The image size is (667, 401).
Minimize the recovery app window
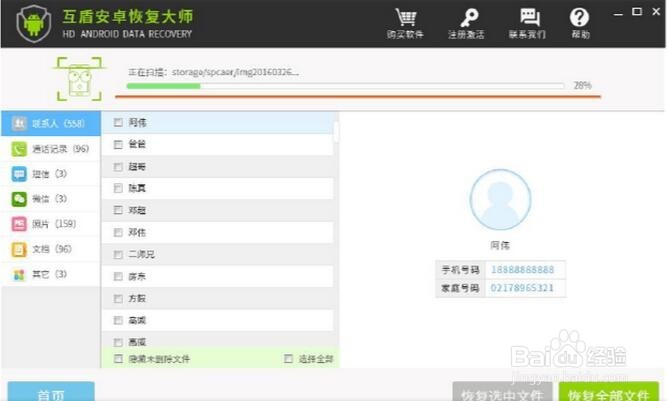tap(619, 13)
